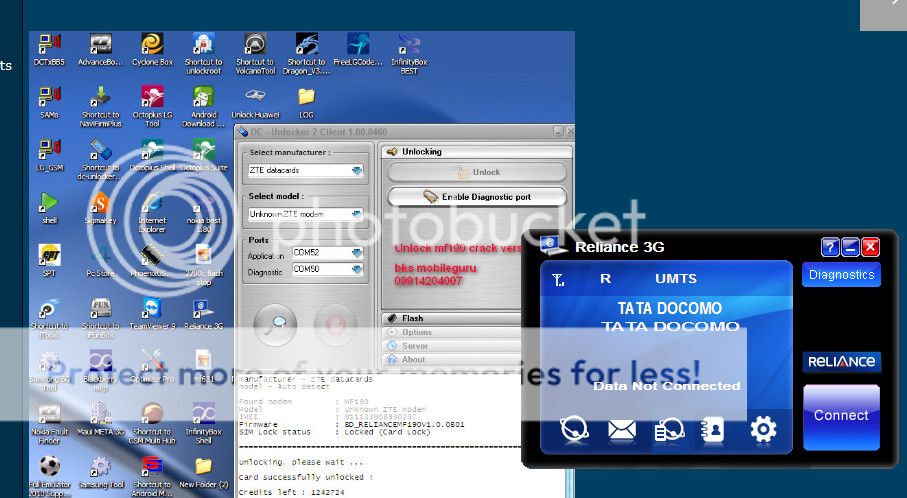Click the signal strength antenna indicator
The height and width of the screenshot is (498, 907).
coord(558,281)
